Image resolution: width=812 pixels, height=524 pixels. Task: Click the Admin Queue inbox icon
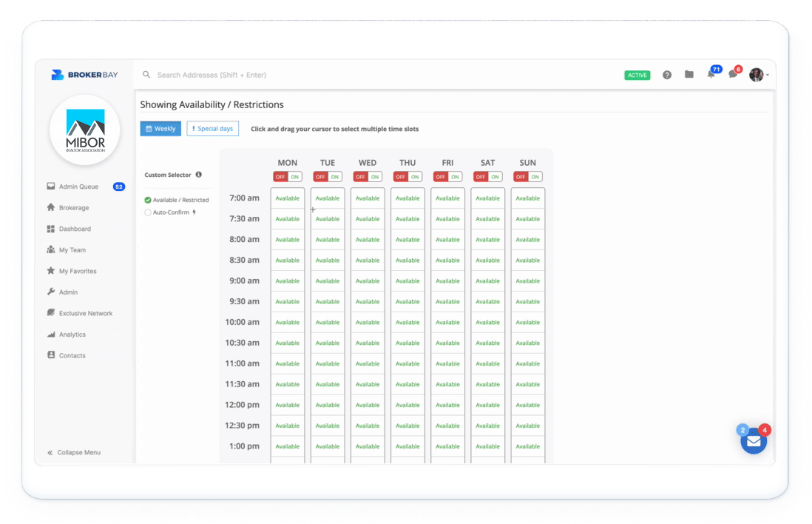pyautogui.click(x=51, y=186)
